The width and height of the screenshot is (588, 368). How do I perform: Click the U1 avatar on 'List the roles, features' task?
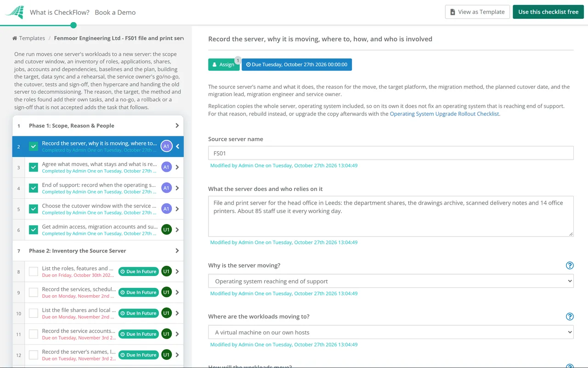(166, 271)
